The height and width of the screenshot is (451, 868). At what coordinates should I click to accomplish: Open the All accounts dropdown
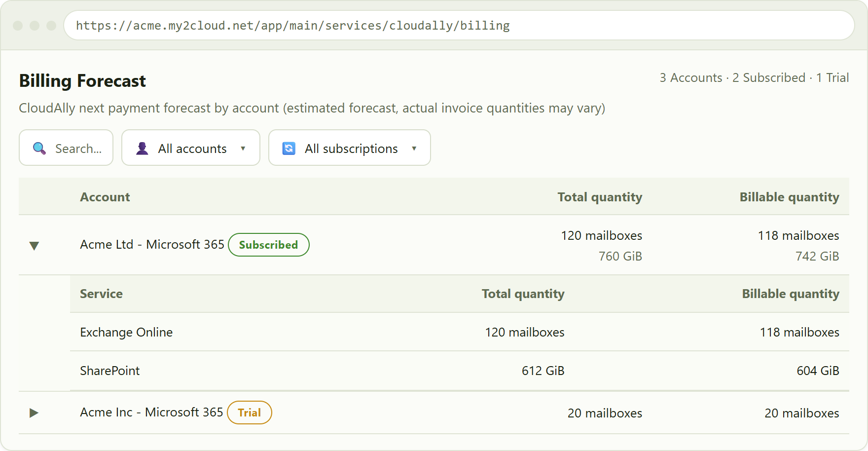[191, 148]
